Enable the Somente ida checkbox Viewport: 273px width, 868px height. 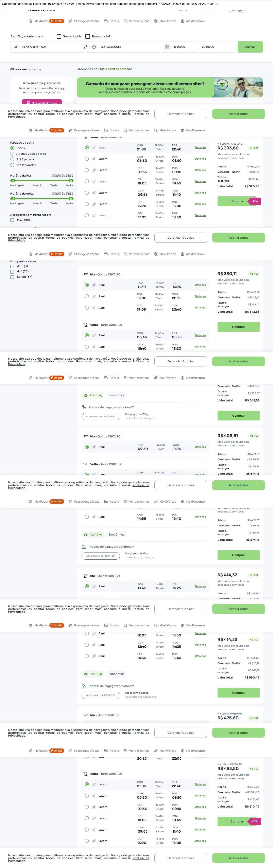pos(59,36)
